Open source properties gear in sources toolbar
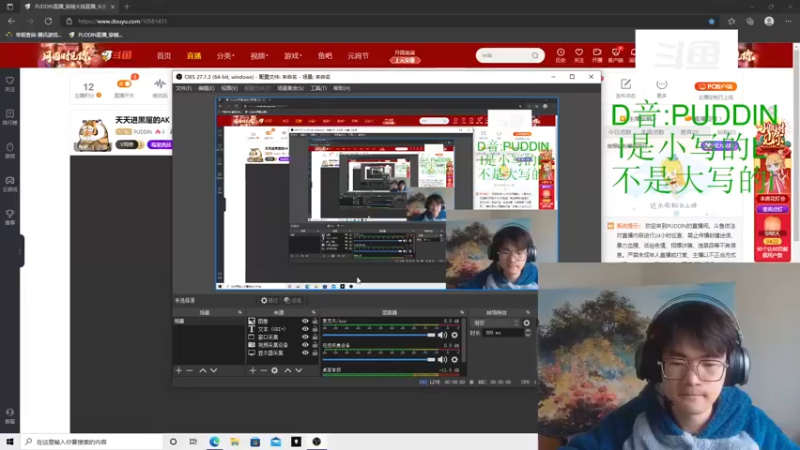The width and height of the screenshot is (800, 450). click(274, 370)
